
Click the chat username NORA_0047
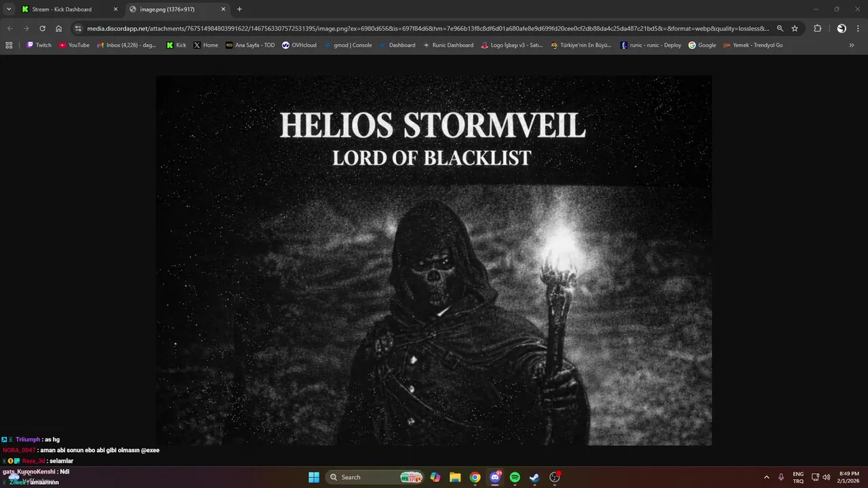click(18, 450)
